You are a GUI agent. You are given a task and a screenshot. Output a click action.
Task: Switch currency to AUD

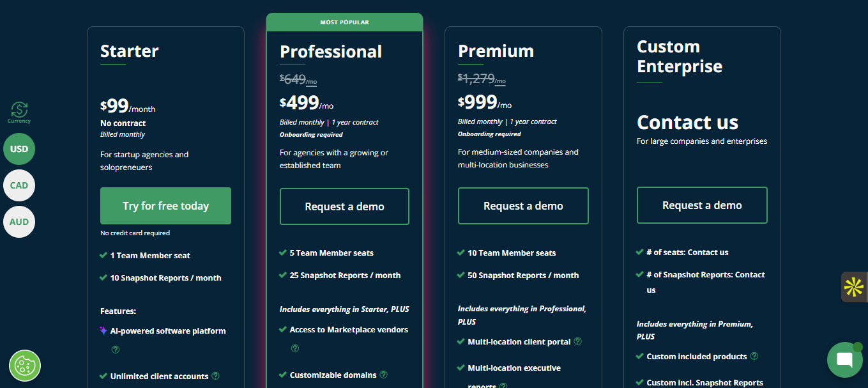(x=19, y=222)
